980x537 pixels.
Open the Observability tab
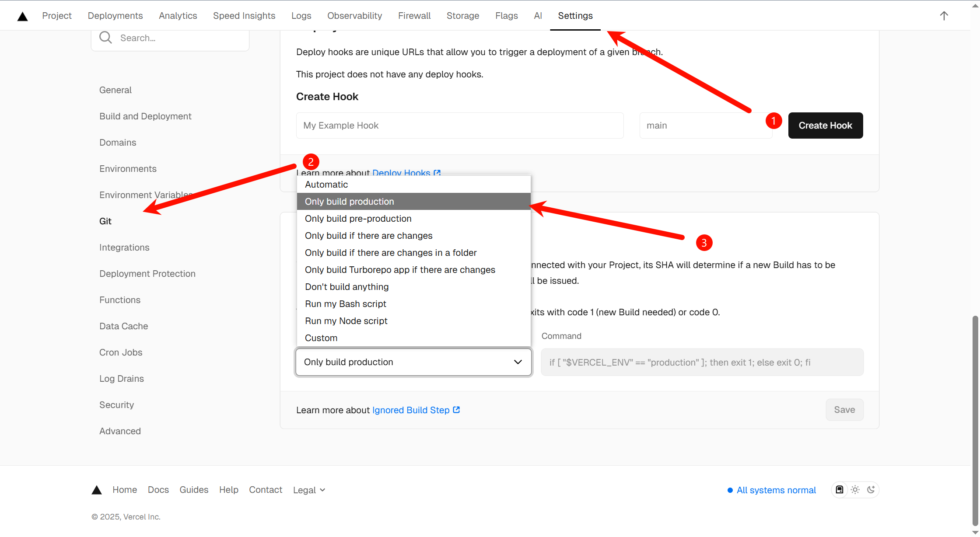[355, 16]
